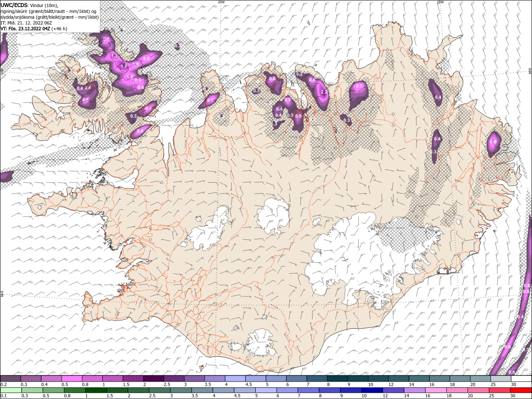This screenshot has width=532, height=399.
Task: Pick the dark teal 8 swatch in purple legend row
Action: [337, 379]
